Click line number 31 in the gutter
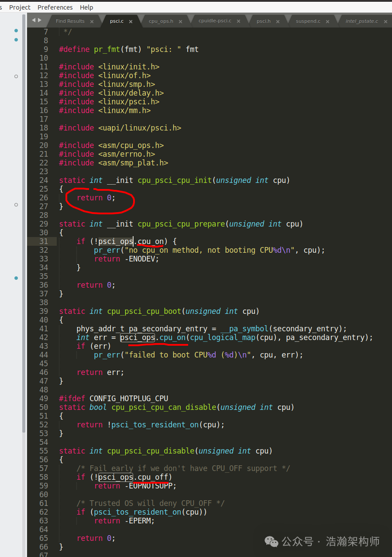The height and width of the screenshot is (557, 392). (44, 241)
